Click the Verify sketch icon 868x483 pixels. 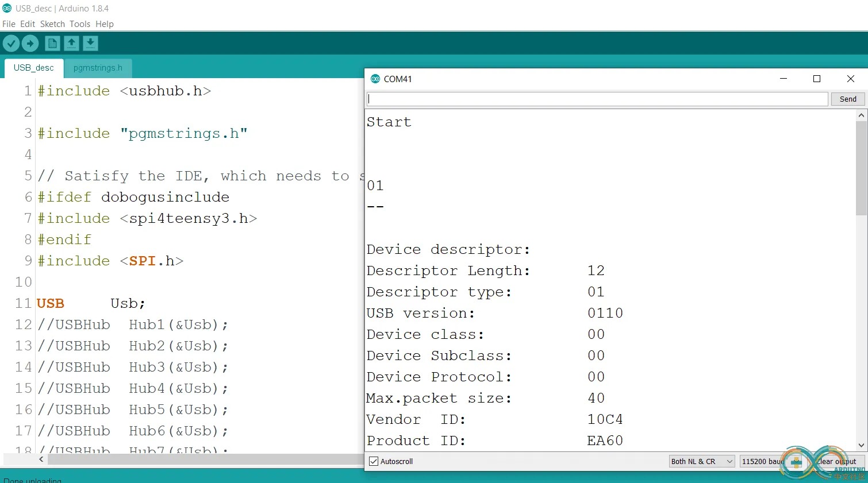[11, 43]
